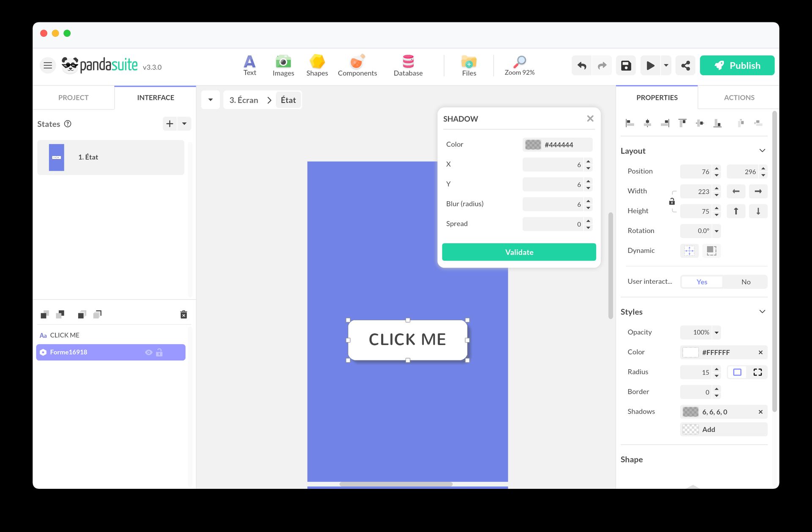
Task: Switch to the ACTIONS tab
Action: [x=739, y=98]
